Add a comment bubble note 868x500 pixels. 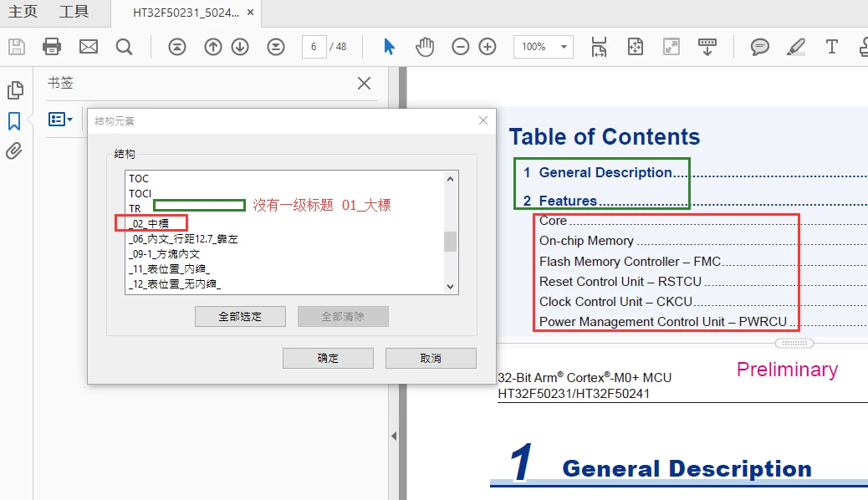pyautogui.click(x=760, y=47)
